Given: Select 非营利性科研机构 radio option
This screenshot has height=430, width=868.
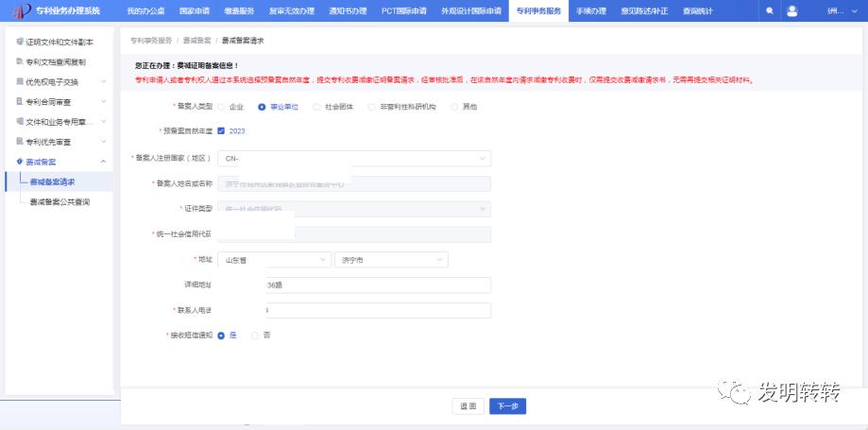Looking at the screenshot, I should click(371, 107).
